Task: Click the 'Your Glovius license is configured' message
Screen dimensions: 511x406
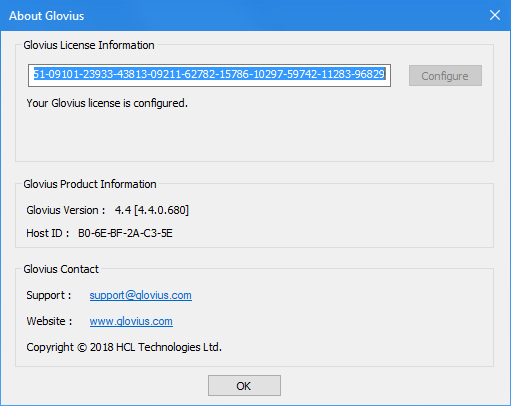Action: [x=107, y=103]
